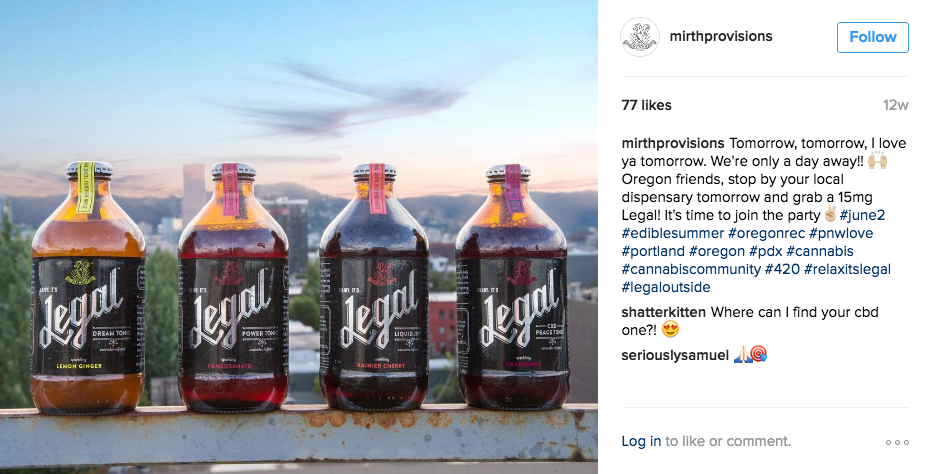Open the #420 hashtag

(x=782, y=270)
